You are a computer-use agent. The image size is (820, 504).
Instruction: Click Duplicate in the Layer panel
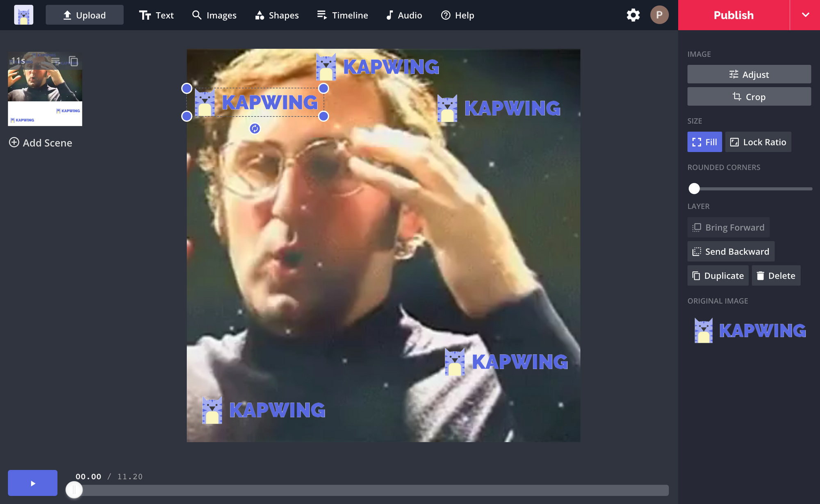[x=718, y=276]
